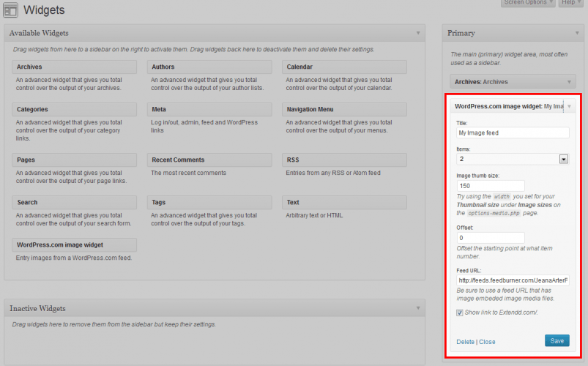Image resolution: width=588 pixels, height=366 pixels.
Task: Collapse the WordPress.com image widget arrow
Action: 569,107
